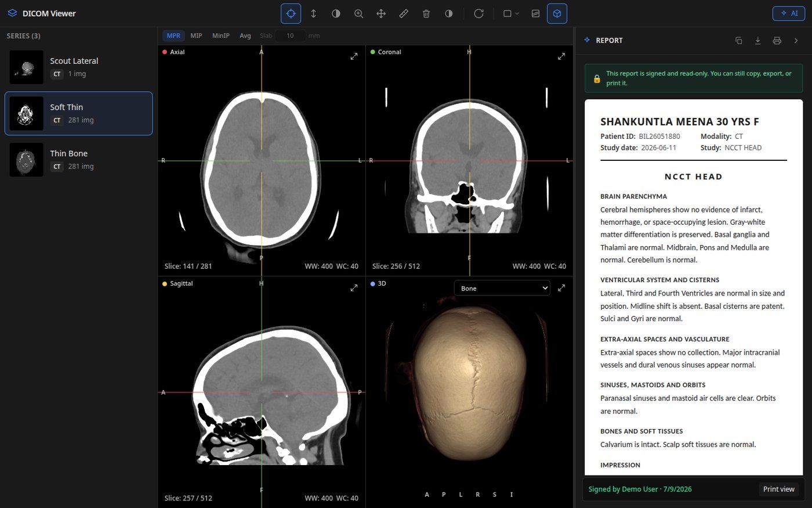Image resolution: width=812 pixels, height=508 pixels.
Task: Click orientation letter P in 3D view
Action: coord(444,495)
